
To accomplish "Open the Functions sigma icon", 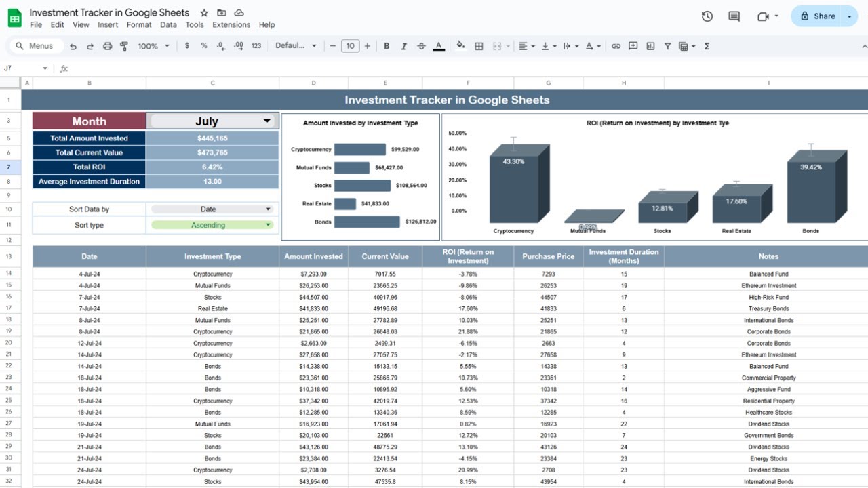I will tap(707, 46).
